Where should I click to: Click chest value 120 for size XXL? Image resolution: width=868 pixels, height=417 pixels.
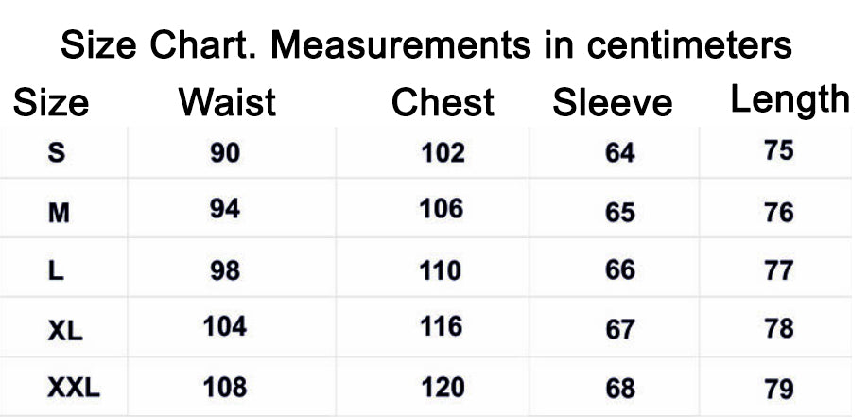[x=443, y=388]
